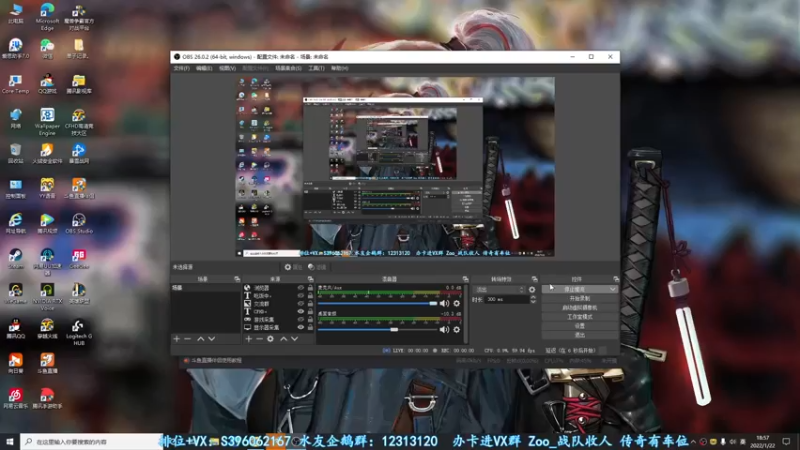Move the selected source up
Screen dimensions: 800x450
click(284, 339)
